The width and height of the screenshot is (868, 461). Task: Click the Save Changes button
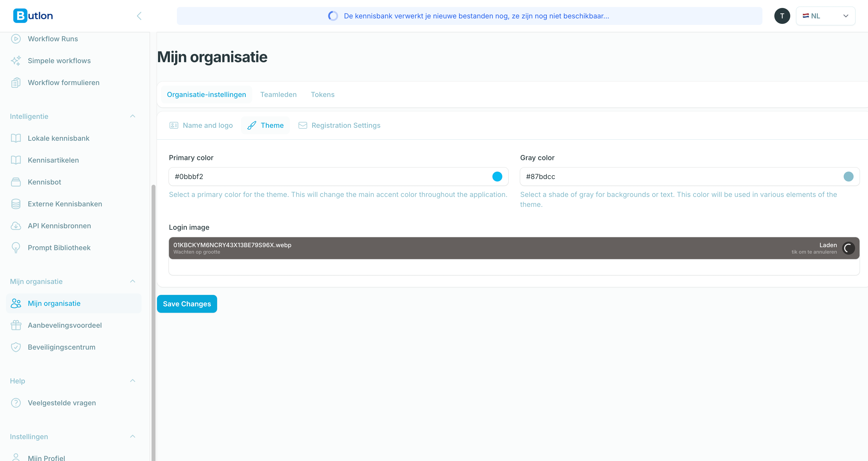point(187,304)
